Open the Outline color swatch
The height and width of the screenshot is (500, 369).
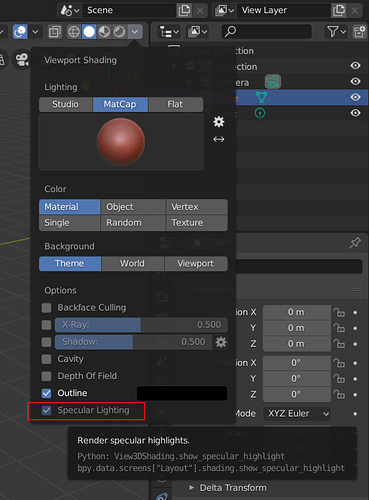(182, 393)
